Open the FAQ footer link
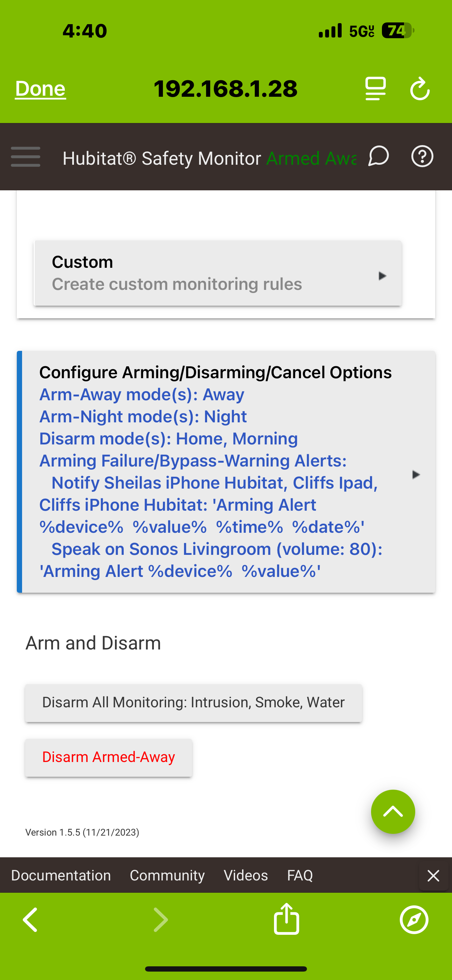The width and height of the screenshot is (452, 980). (300, 875)
